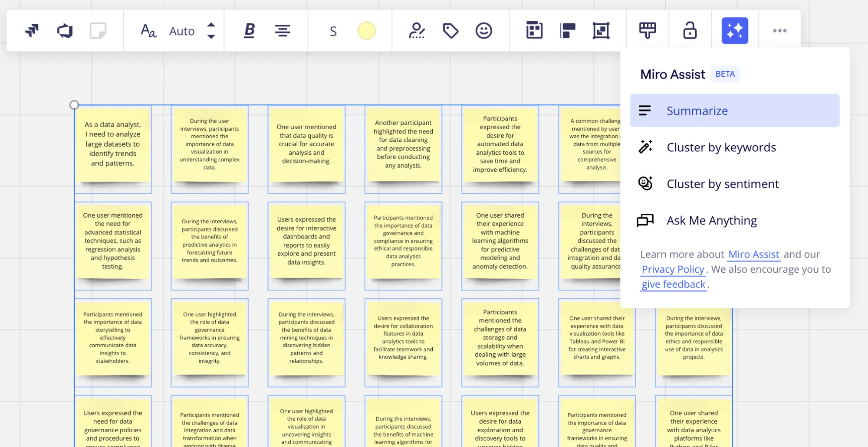Open the Auto font size dropdown
The image size is (868, 447).
point(181,31)
